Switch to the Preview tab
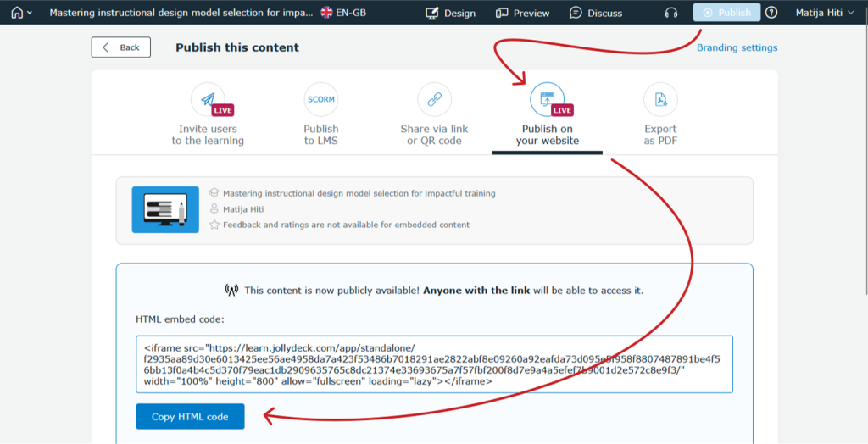868x444 pixels. coord(522,13)
